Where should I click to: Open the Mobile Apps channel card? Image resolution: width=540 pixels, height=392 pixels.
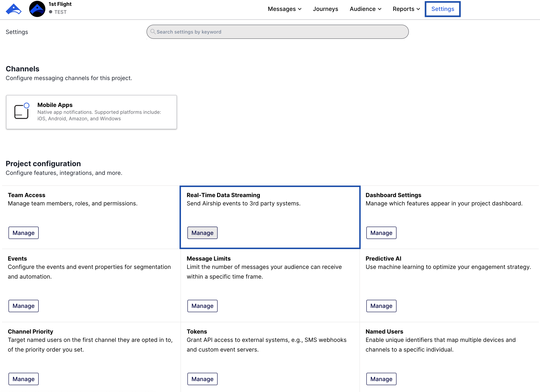pyautogui.click(x=91, y=112)
